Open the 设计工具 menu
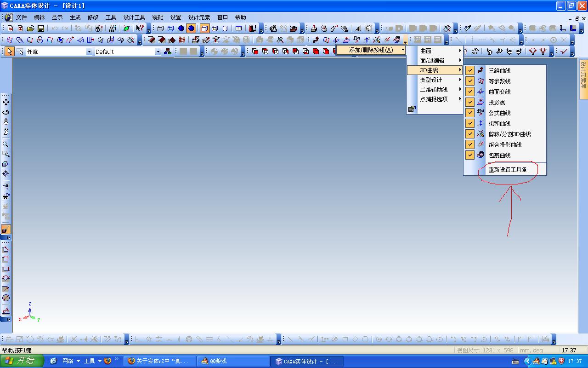 (135, 17)
